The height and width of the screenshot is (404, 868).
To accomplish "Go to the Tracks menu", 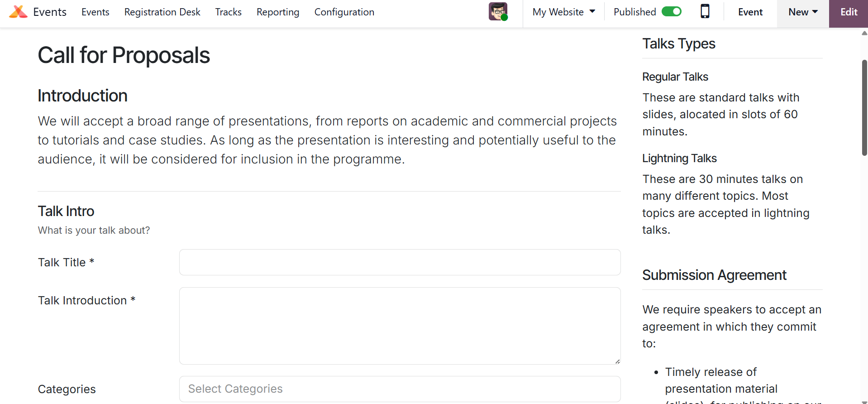I will click(x=228, y=12).
